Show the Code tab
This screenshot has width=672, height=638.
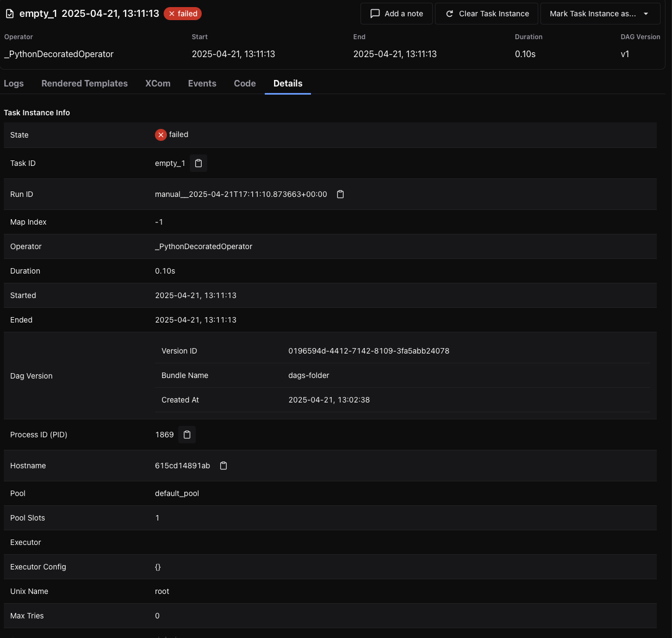point(245,83)
